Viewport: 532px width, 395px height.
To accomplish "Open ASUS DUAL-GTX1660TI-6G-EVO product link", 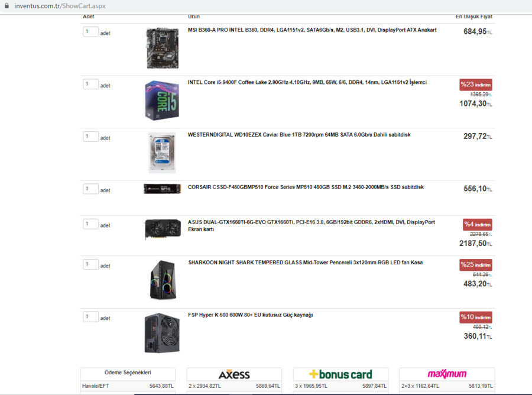I will (312, 226).
